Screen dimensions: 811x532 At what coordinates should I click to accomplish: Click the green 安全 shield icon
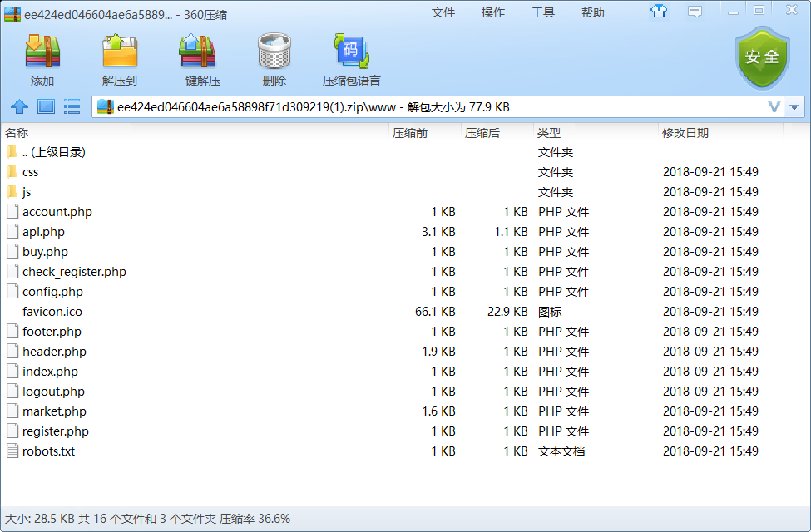[x=763, y=58]
